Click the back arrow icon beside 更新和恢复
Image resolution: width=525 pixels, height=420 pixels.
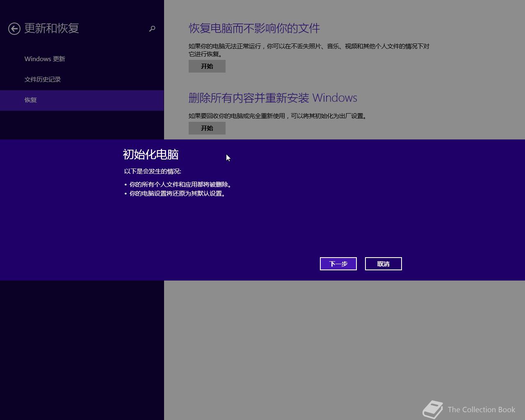pos(14,29)
